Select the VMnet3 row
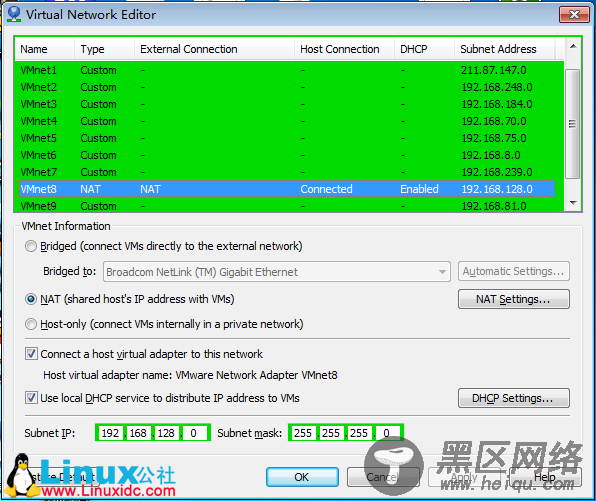This screenshot has width=596, height=501. [x=287, y=104]
